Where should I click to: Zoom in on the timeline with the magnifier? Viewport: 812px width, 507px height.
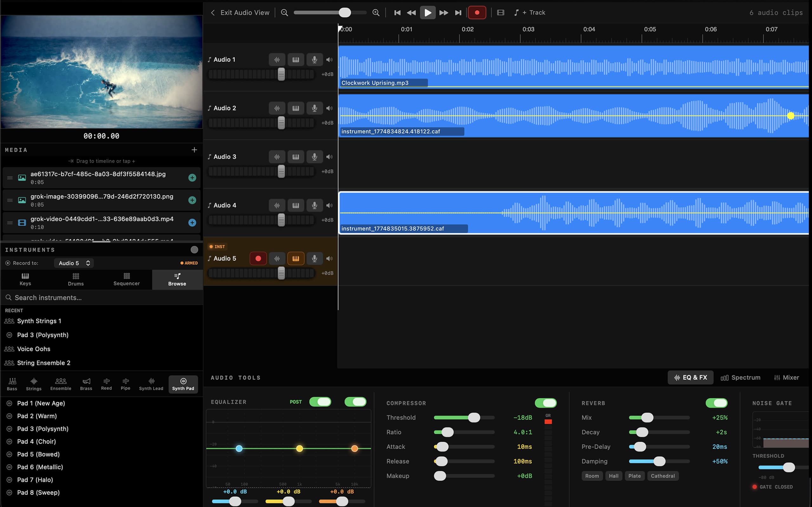coord(376,12)
